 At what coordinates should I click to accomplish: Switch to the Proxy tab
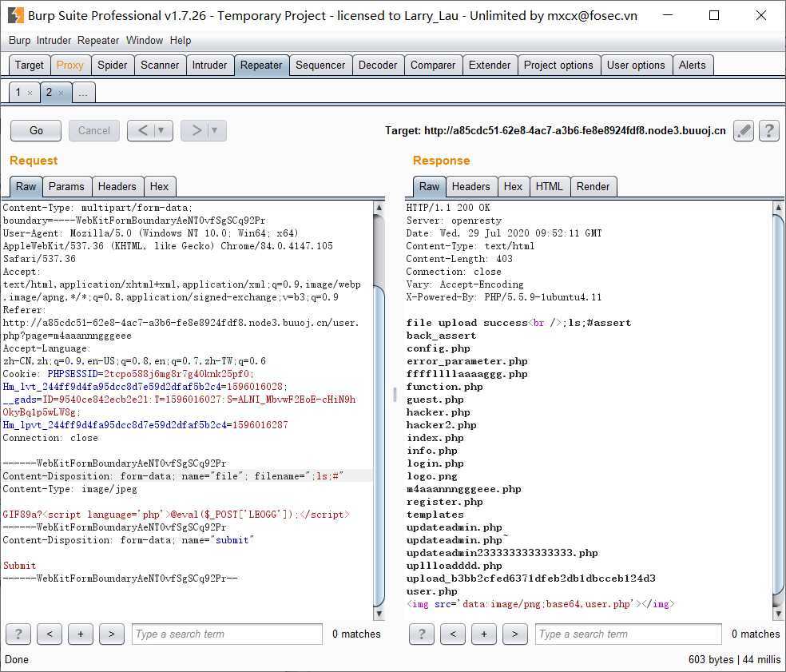coord(70,66)
